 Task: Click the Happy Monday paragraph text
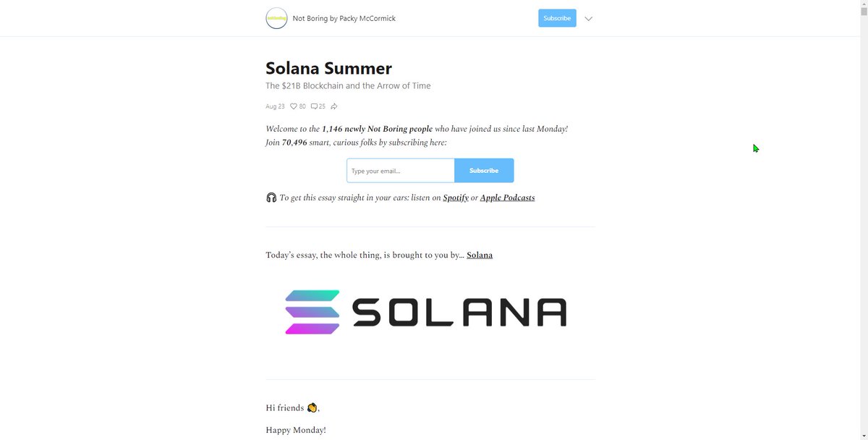(x=296, y=430)
